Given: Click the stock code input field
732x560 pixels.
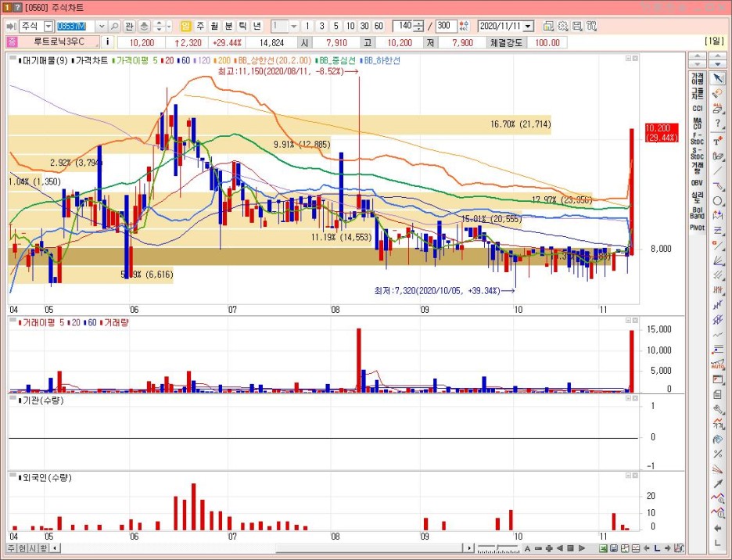Looking at the screenshot, I should click(x=76, y=26).
